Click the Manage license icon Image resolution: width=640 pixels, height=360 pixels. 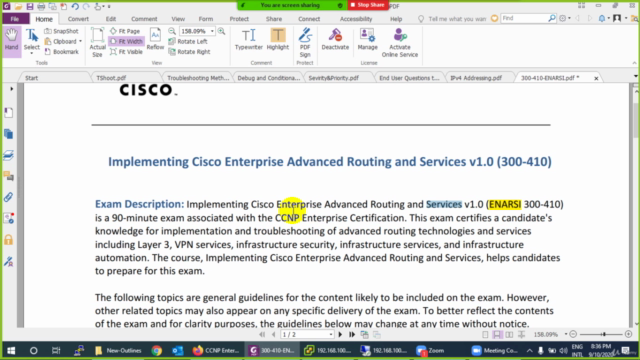367,40
